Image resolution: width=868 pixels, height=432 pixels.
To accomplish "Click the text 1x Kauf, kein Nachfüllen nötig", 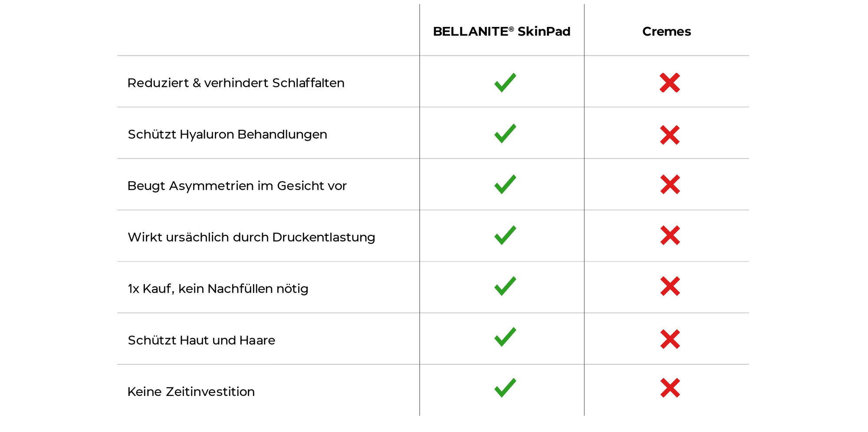I will pyautogui.click(x=218, y=289).
